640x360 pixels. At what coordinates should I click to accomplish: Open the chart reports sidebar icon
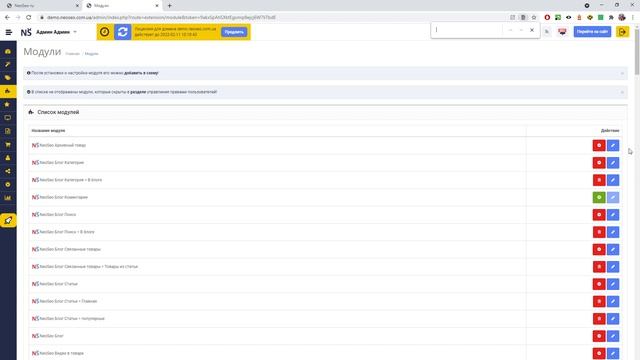(x=8, y=198)
